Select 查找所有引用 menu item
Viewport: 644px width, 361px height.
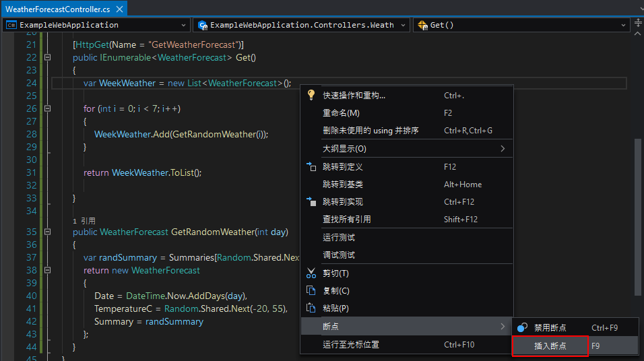pos(407,220)
